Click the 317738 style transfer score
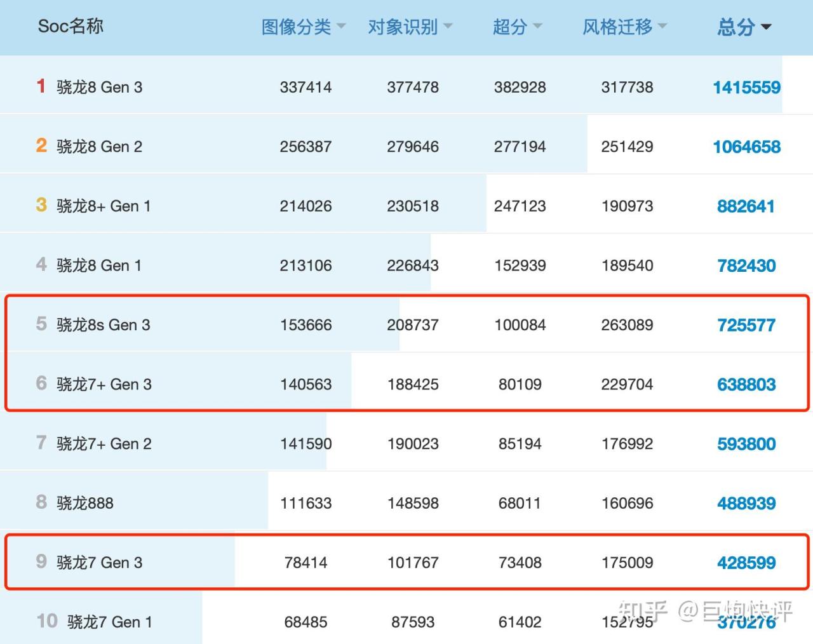Image resolution: width=813 pixels, height=644 pixels. [x=627, y=87]
